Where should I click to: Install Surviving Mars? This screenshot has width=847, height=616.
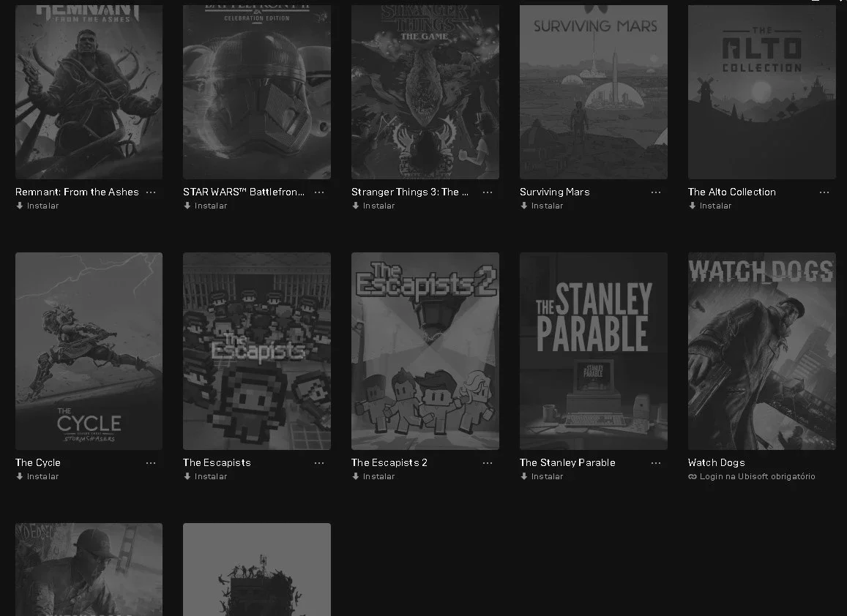542,206
